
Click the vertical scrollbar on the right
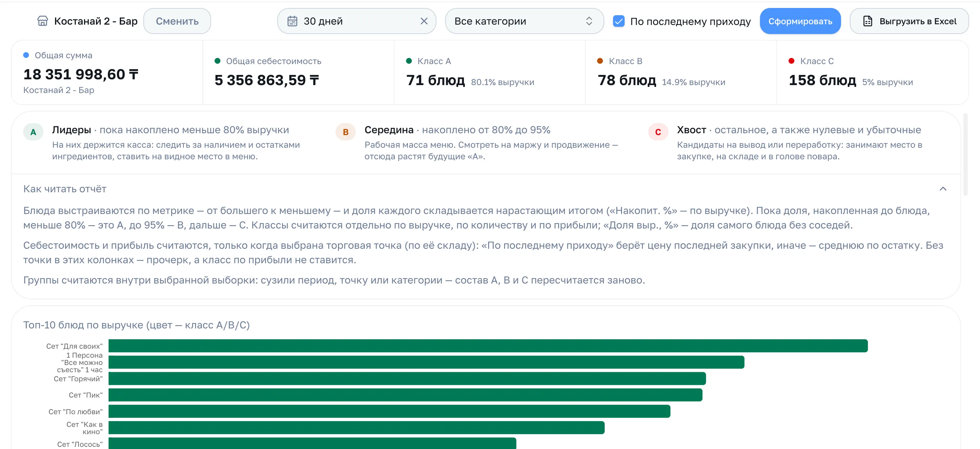(965, 154)
